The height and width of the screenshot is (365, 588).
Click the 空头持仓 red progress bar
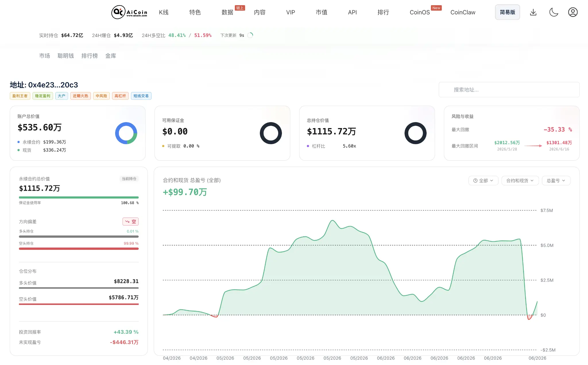(x=79, y=249)
